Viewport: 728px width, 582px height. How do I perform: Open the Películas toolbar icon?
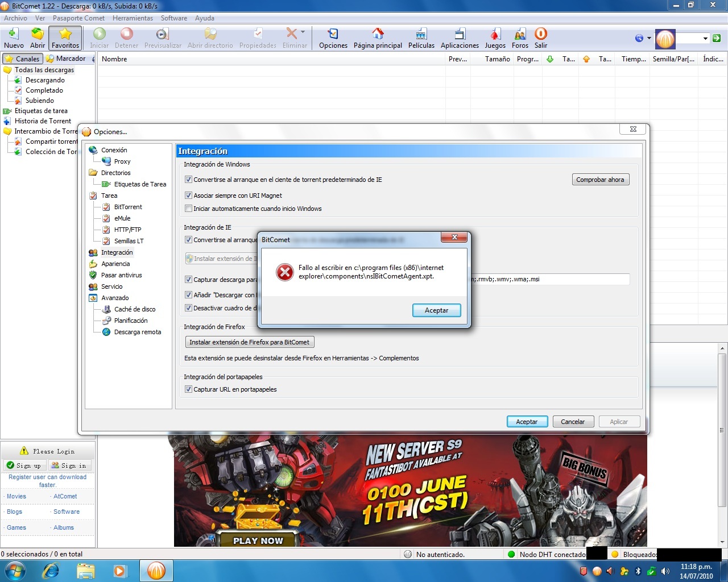pos(421,34)
